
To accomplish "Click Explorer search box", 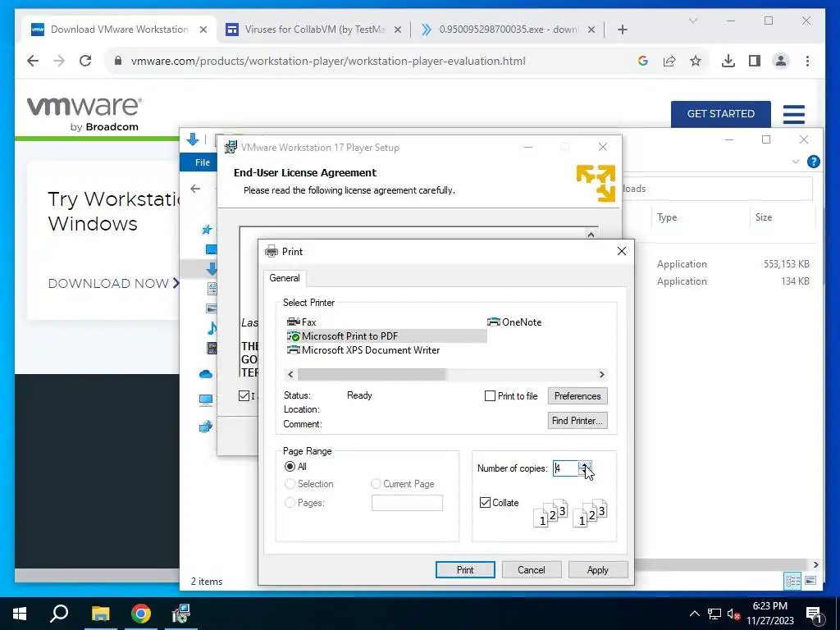I will (x=718, y=189).
